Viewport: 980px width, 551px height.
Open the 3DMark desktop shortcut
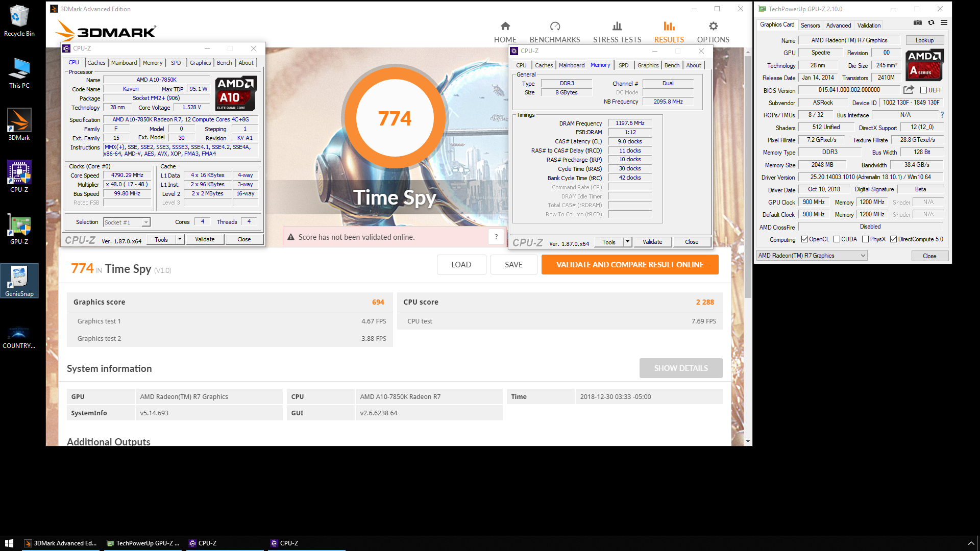tap(19, 125)
